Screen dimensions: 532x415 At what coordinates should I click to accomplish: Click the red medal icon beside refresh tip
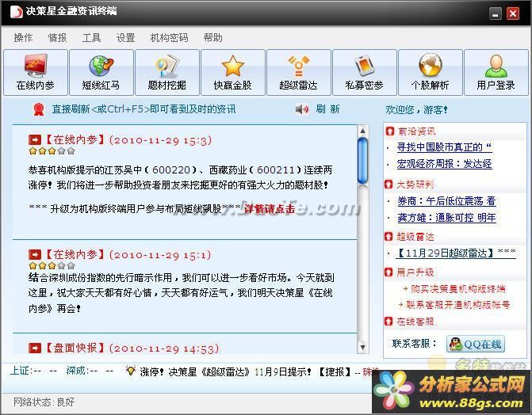(x=39, y=109)
